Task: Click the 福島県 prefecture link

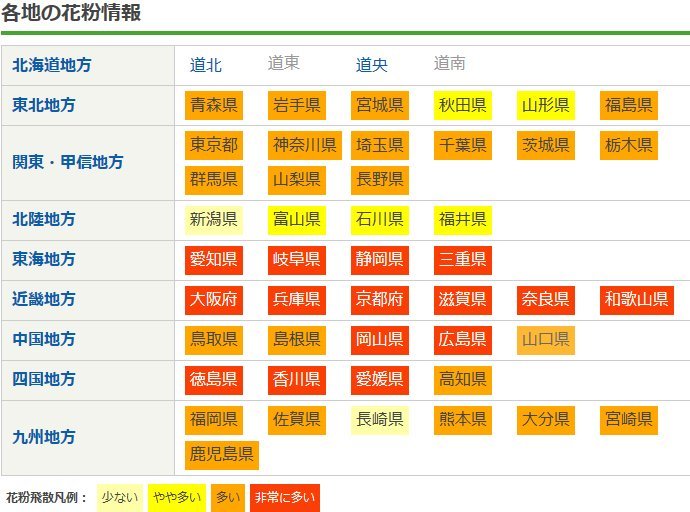Action: click(x=629, y=105)
